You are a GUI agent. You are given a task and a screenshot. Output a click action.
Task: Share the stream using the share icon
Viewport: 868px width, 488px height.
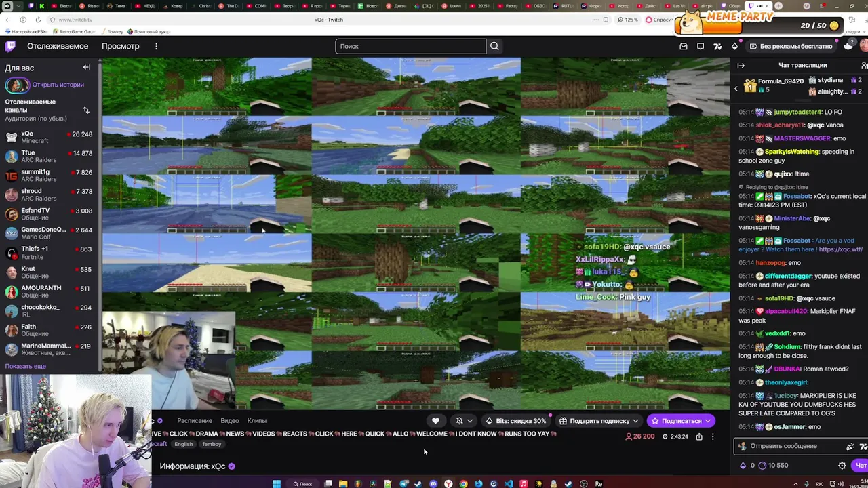click(x=699, y=436)
